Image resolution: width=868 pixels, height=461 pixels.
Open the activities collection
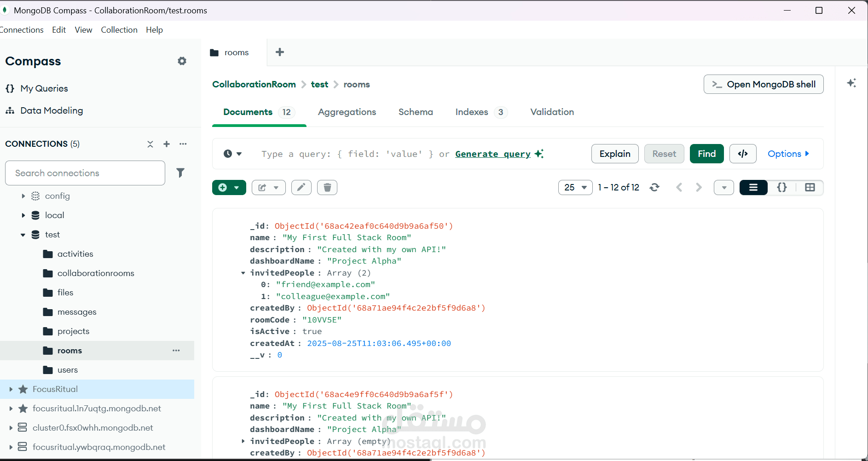(75, 254)
